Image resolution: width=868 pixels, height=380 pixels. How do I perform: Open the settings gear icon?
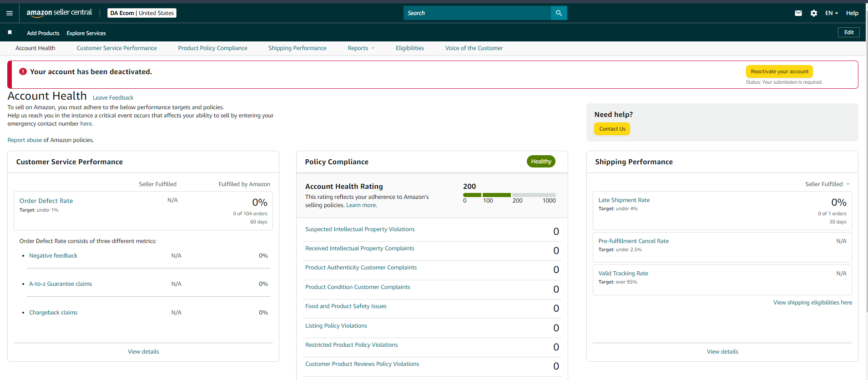tap(814, 13)
